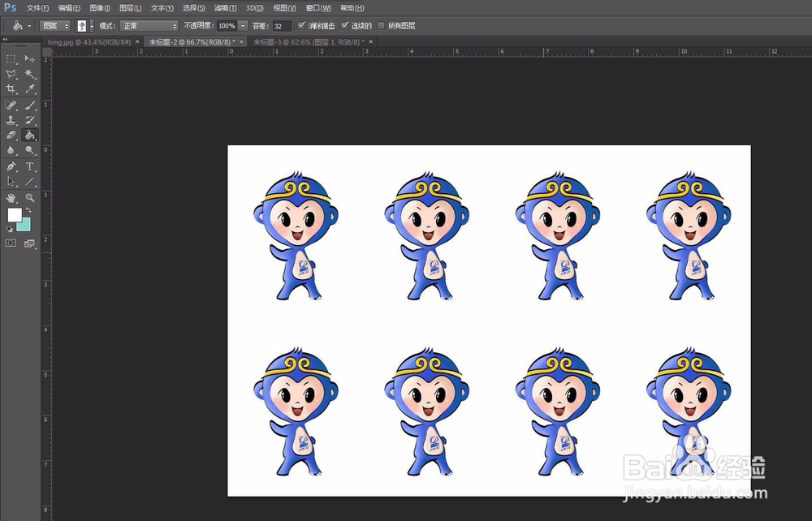Change the screen mode
This screenshot has width=812, height=521.
29,243
